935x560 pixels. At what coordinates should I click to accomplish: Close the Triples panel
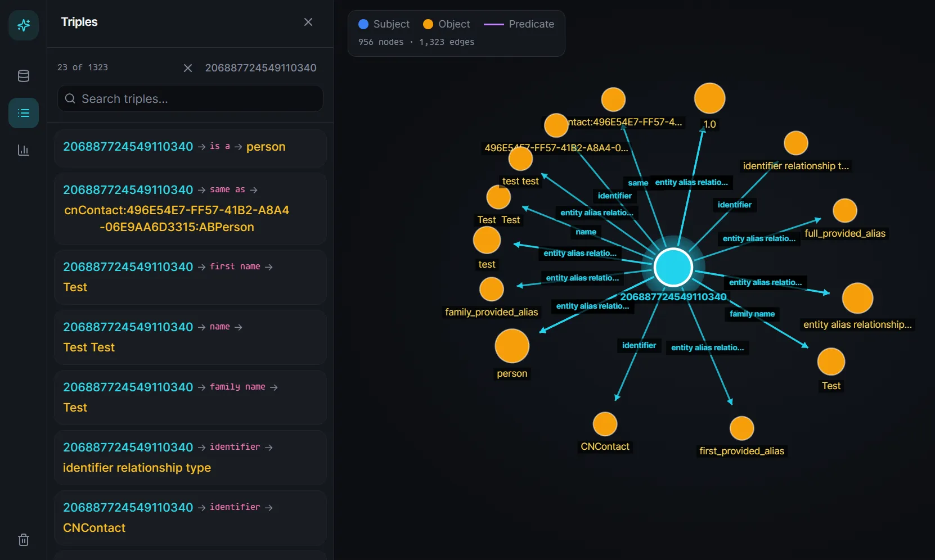coord(308,22)
